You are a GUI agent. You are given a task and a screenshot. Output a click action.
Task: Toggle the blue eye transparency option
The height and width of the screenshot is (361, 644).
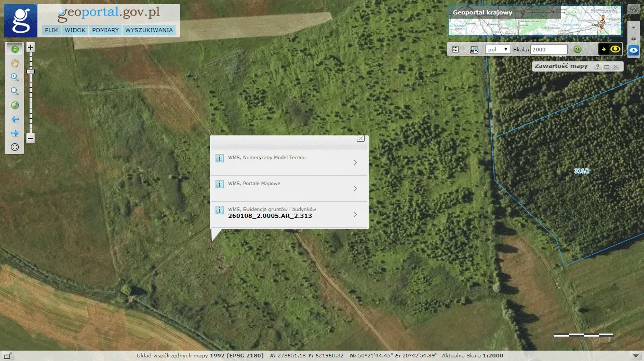(633, 51)
